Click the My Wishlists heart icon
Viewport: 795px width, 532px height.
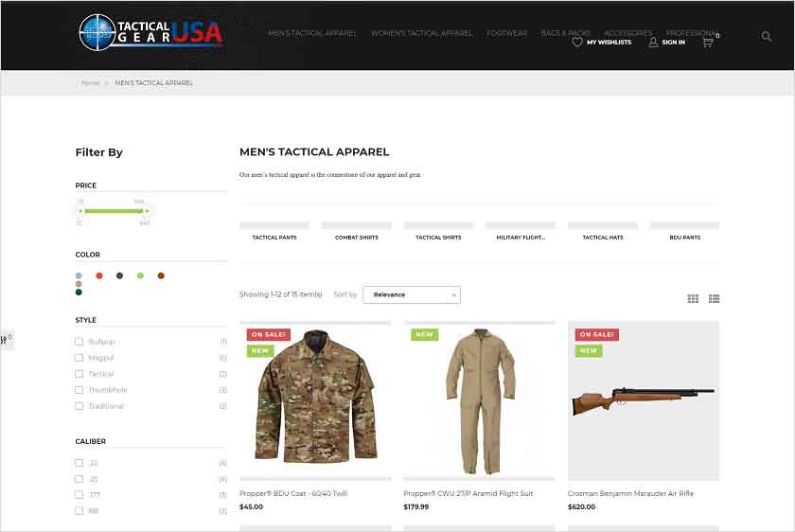tap(577, 42)
